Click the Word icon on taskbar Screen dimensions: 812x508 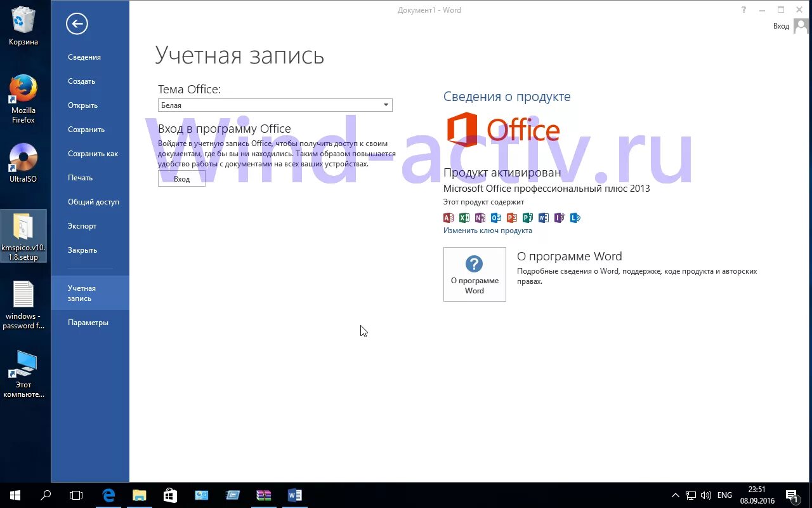(x=295, y=495)
